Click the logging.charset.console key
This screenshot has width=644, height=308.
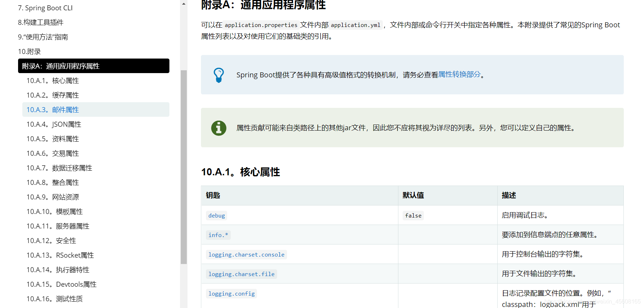click(x=246, y=254)
